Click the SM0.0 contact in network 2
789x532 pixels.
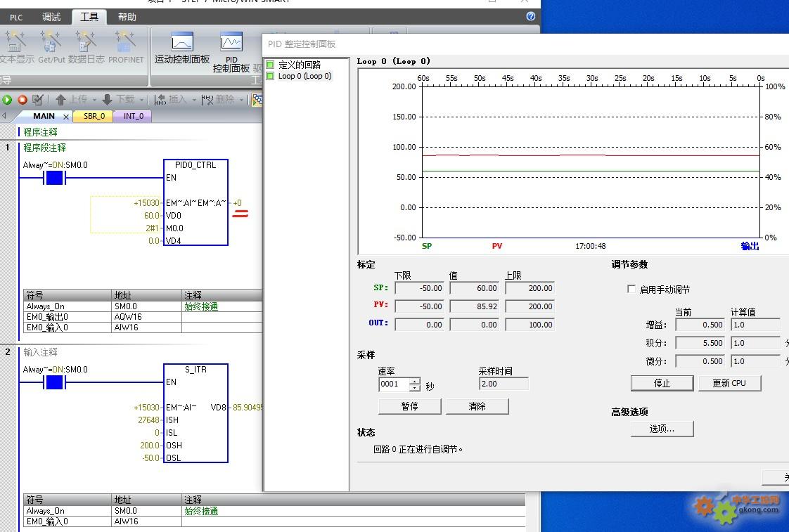pos(55,382)
